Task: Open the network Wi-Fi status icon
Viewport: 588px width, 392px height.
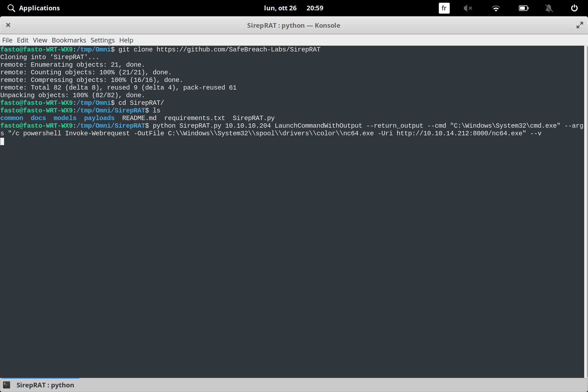Action: point(496,8)
